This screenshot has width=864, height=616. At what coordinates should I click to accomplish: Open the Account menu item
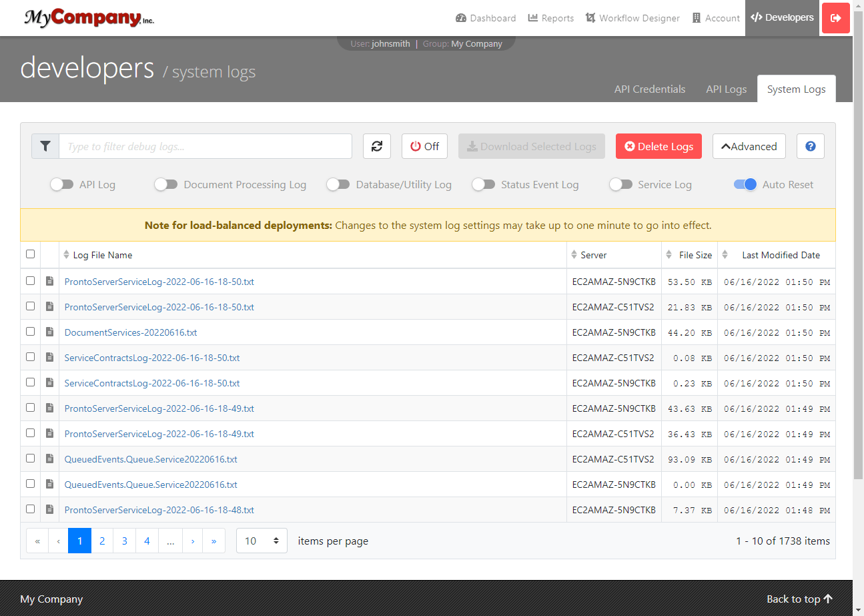tap(716, 18)
